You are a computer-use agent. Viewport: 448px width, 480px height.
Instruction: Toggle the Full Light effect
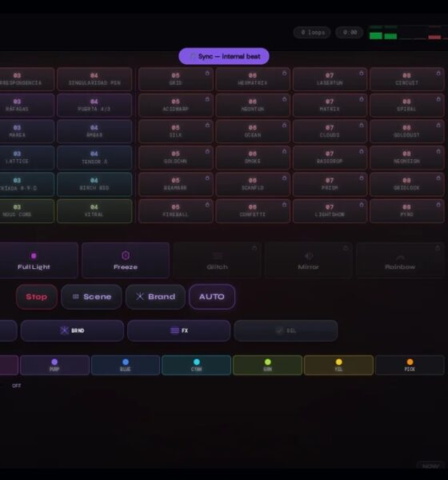coord(34,261)
